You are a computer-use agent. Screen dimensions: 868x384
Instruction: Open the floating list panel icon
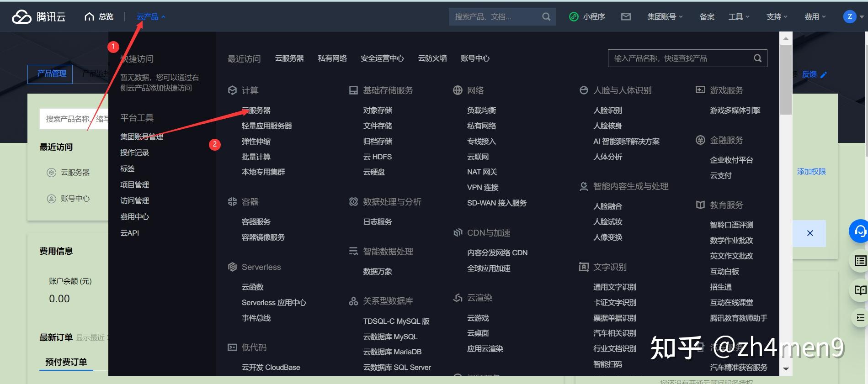click(x=860, y=261)
